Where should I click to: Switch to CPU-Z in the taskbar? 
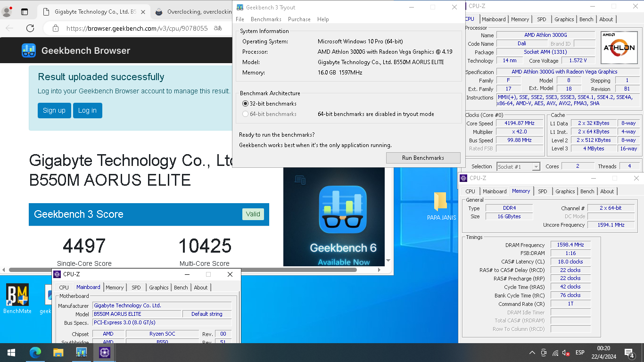pos(104,353)
